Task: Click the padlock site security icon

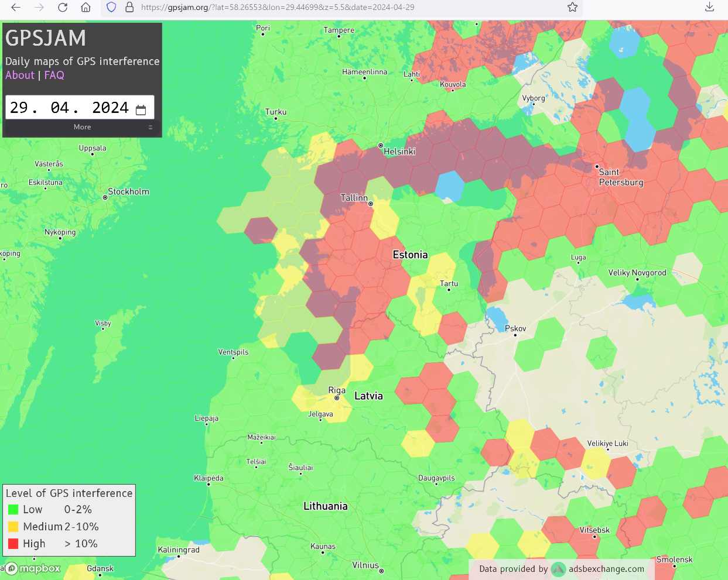Action: tap(129, 7)
